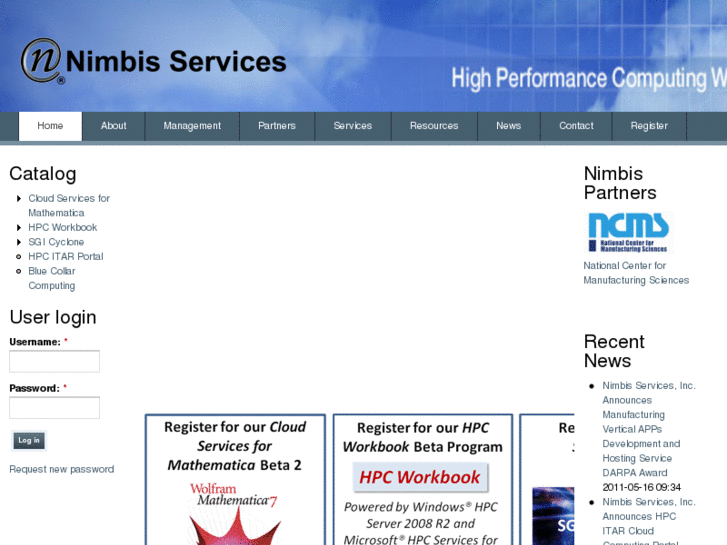
Task: Open the About menu item
Action: coord(114,126)
